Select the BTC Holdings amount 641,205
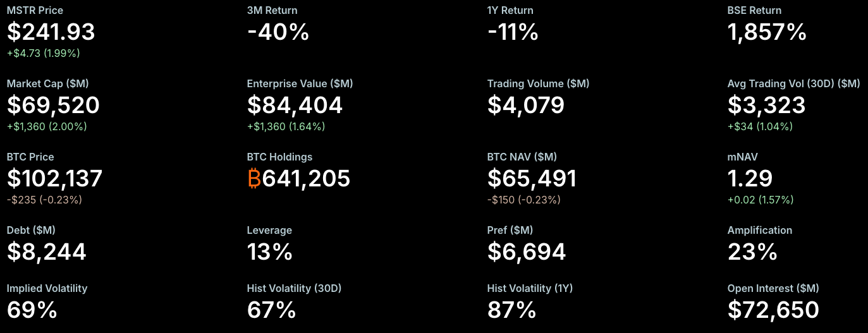The height and width of the screenshot is (333, 868). pos(306,179)
